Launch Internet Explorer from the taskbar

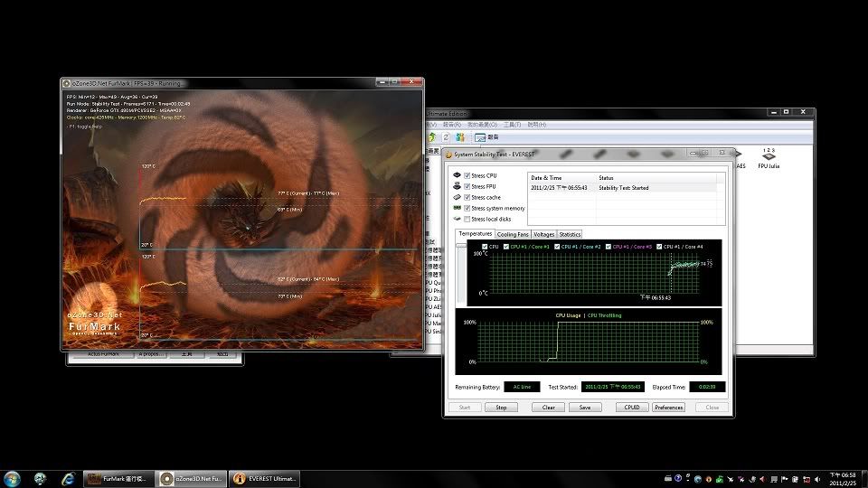[x=68, y=479]
